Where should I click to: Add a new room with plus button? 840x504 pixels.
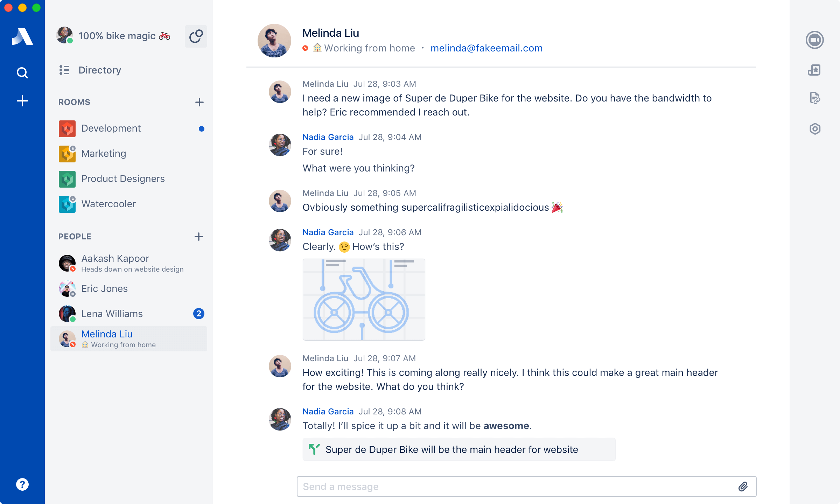[x=199, y=102]
